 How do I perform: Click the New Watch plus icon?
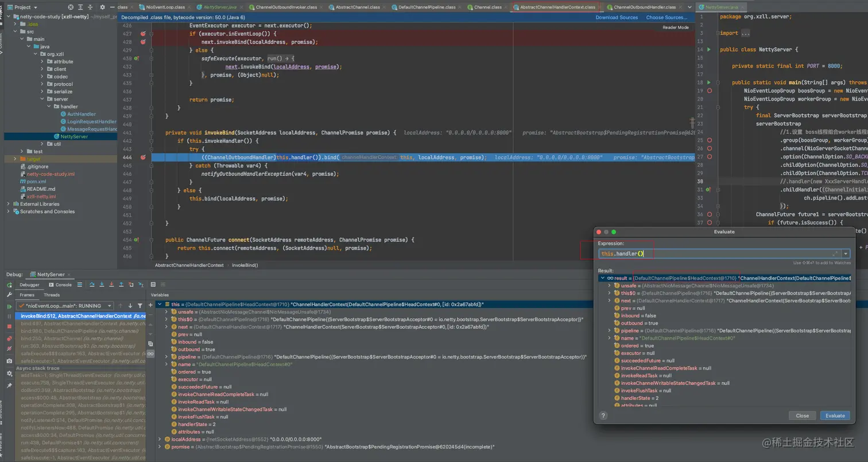click(x=150, y=304)
